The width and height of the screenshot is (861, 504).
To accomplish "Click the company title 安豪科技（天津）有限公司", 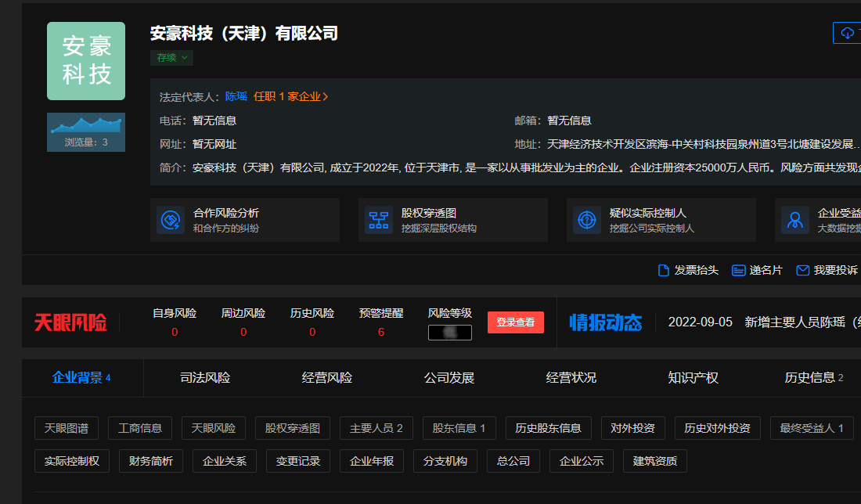I will 243,34.
